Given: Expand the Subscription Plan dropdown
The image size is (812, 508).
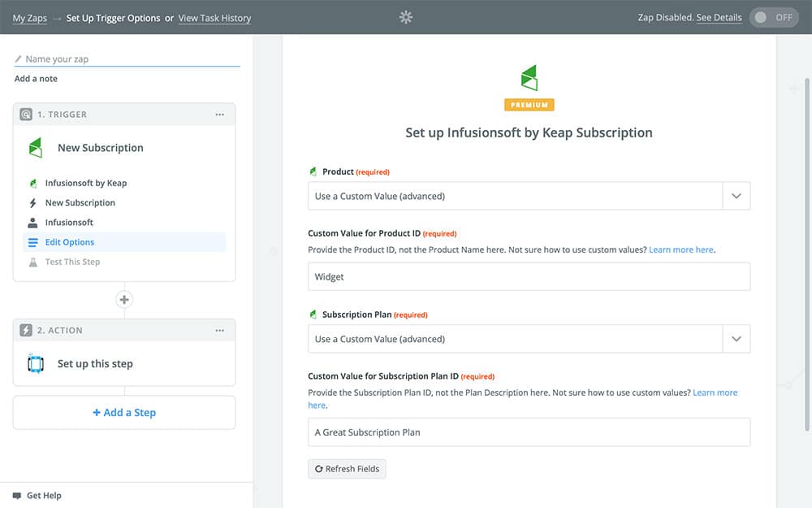Looking at the screenshot, I should point(736,339).
